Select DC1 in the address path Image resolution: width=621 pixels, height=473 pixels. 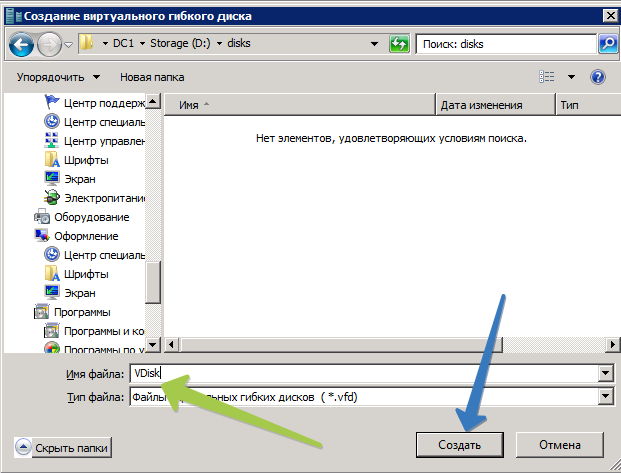click(123, 43)
